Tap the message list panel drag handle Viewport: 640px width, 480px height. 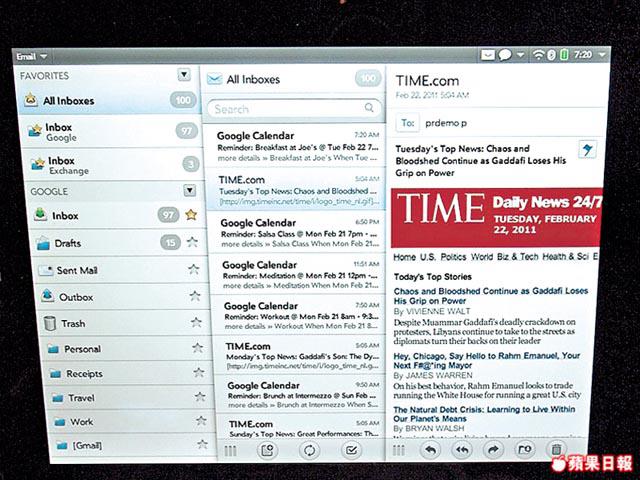click(x=231, y=451)
